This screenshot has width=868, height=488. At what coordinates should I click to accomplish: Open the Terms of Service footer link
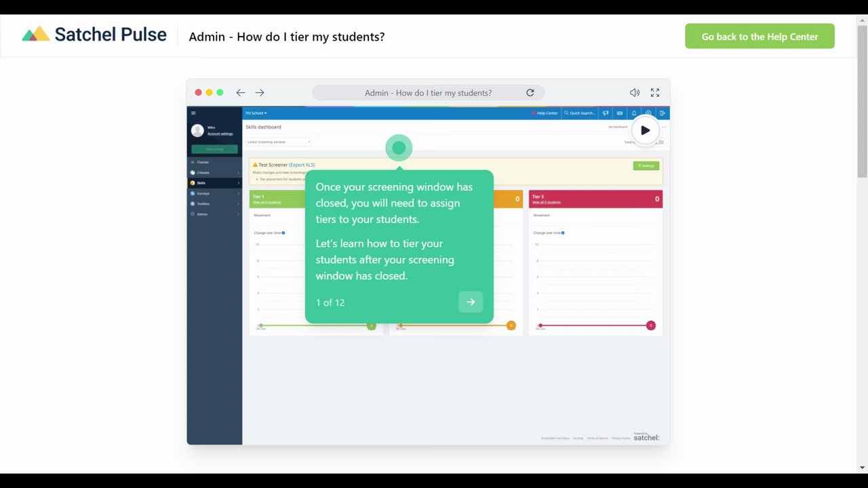pos(597,439)
